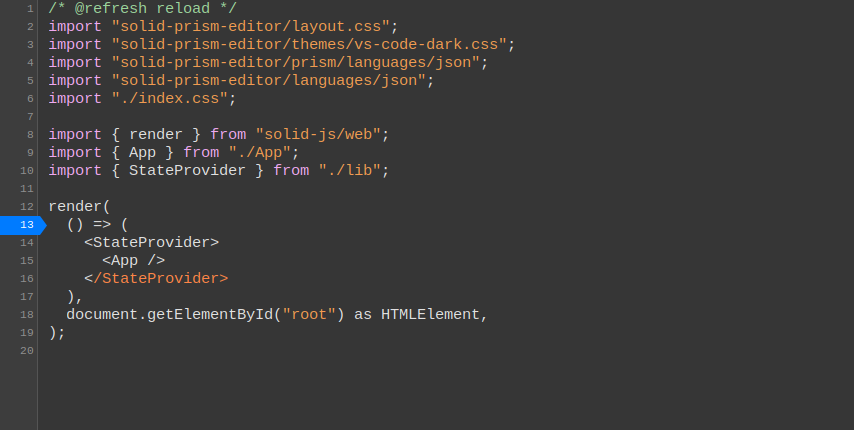Viewport: 854px width, 430px height.
Task: Click the 'from' keyword on line 9
Action: 201,152
